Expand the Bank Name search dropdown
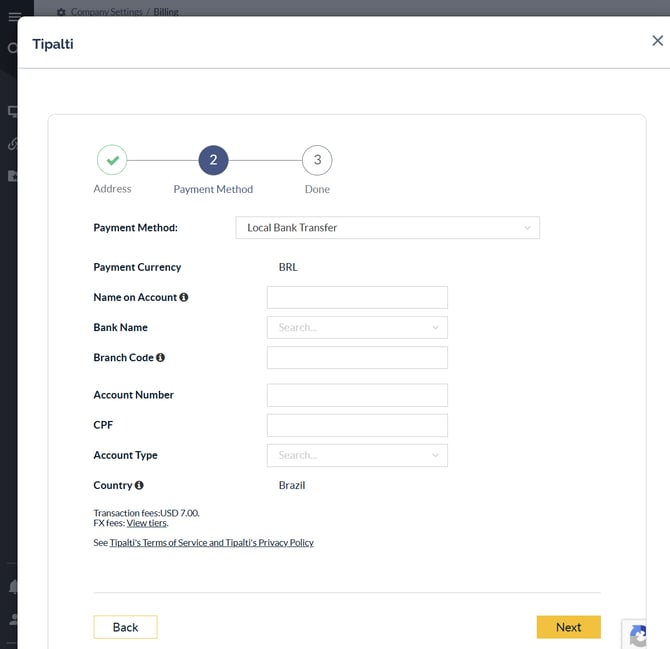The height and width of the screenshot is (649, 670). point(357,327)
